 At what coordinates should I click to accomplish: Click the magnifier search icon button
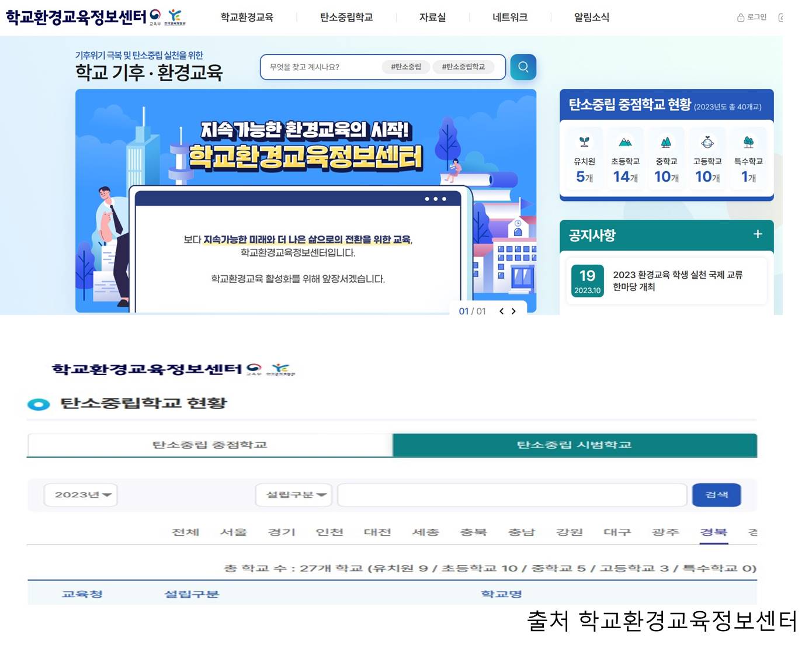tap(523, 67)
